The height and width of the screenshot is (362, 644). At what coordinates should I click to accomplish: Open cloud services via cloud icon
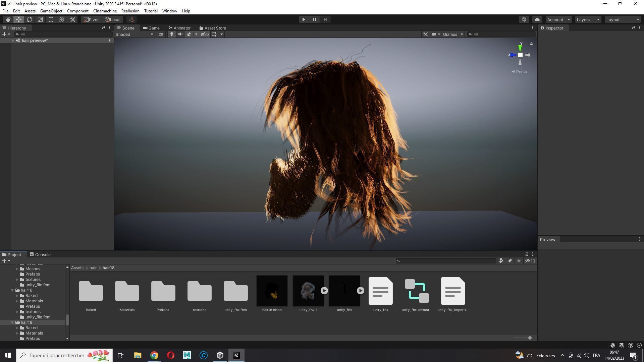[537, 19]
